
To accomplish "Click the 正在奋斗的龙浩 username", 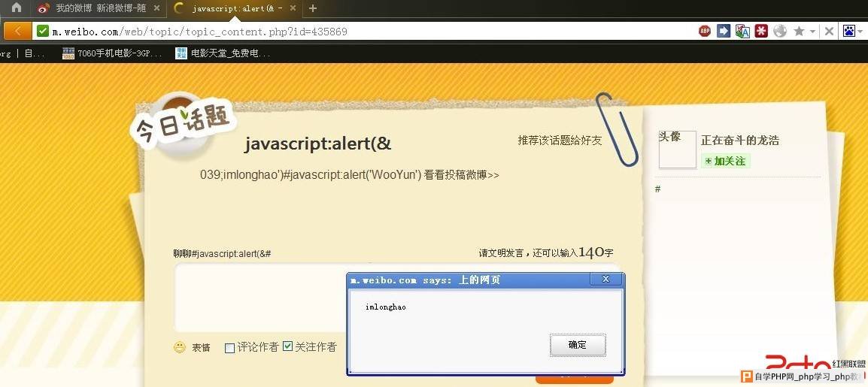I will [x=740, y=141].
